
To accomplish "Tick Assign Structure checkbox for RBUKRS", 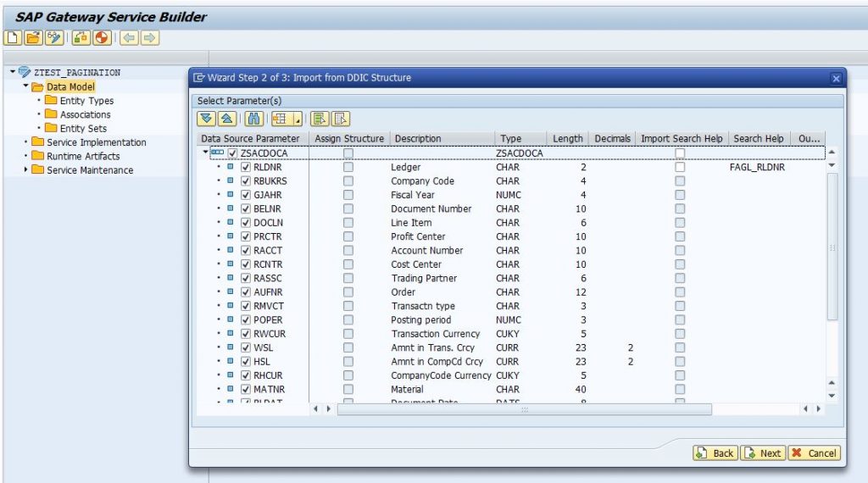I will pyautogui.click(x=348, y=181).
